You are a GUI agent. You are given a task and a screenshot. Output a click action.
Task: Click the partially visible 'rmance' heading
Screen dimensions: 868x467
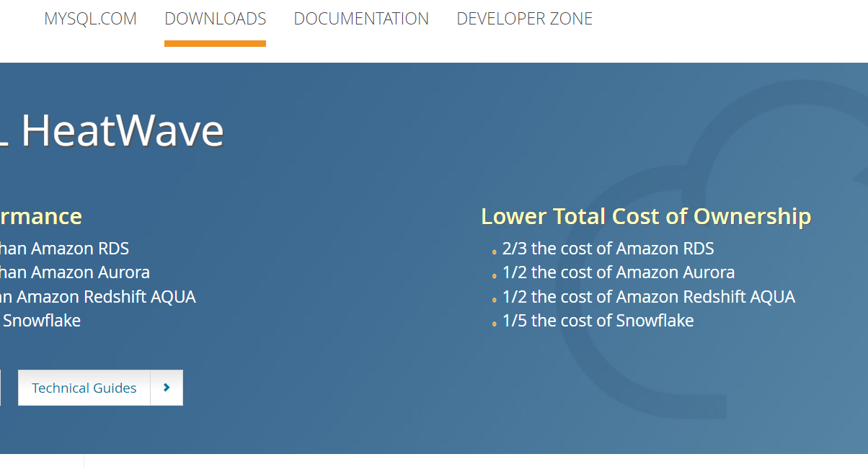(41, 216)
